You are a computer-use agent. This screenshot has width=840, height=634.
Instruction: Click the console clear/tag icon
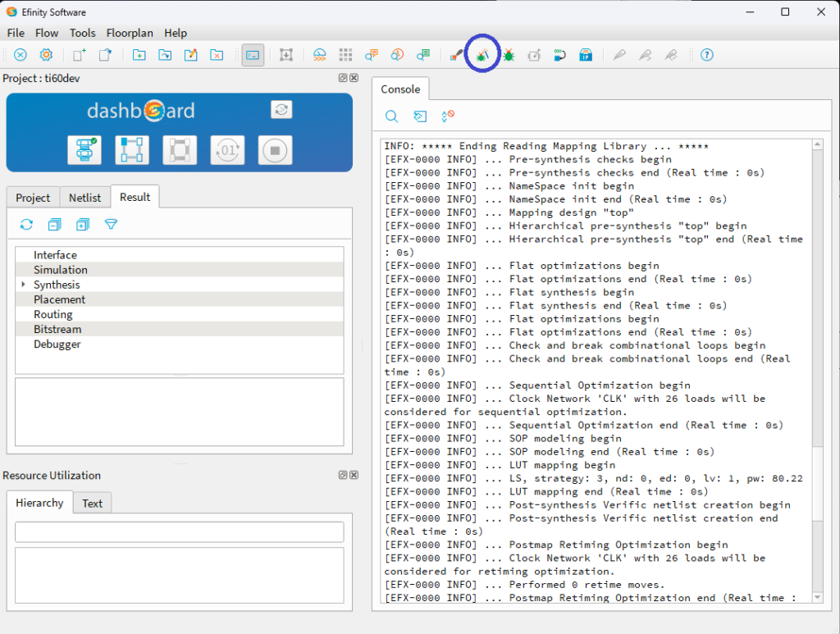[420, 116]
